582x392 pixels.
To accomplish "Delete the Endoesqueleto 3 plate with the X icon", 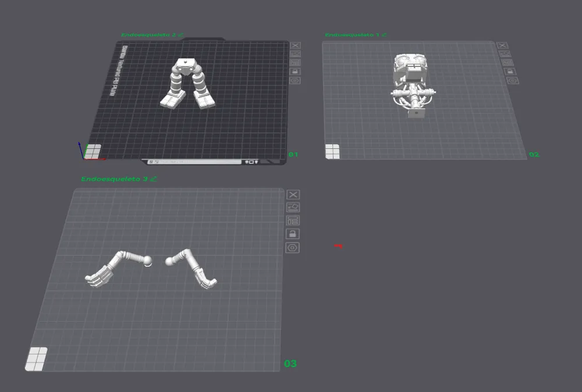I will pos(292,195).
